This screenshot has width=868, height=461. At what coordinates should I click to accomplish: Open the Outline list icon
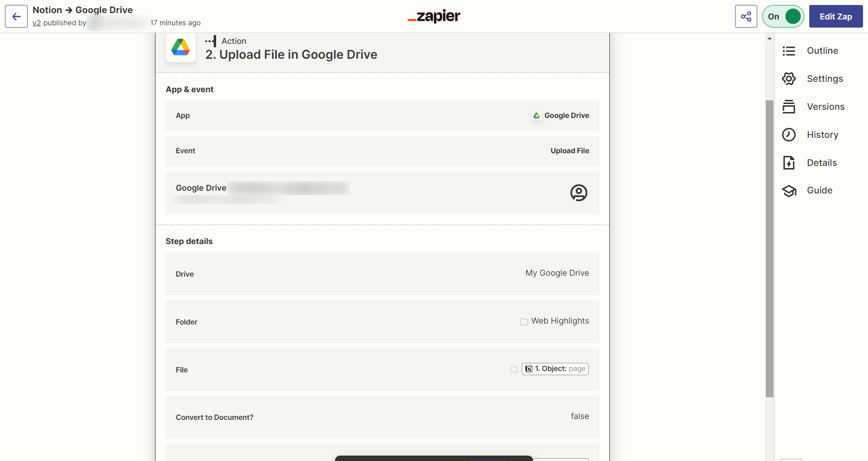pos(789,51)
